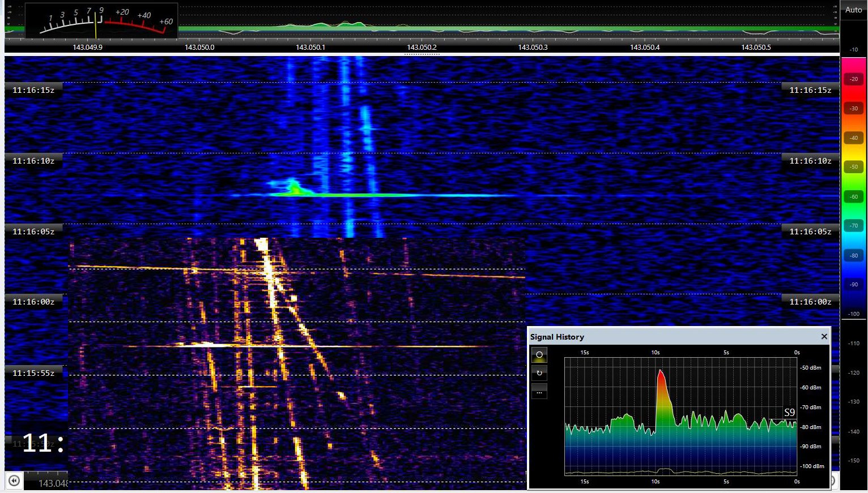
Task: Click the -80 level on the color scale
Action: pos(854,256)
